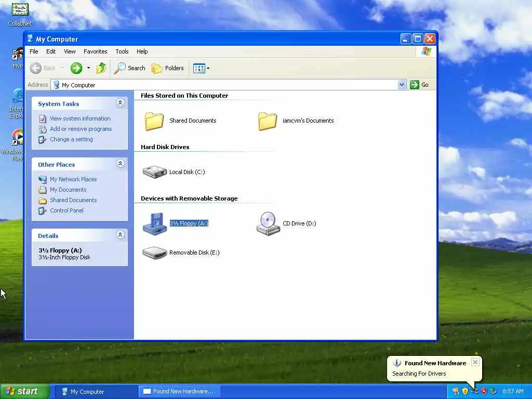Image resolution: width=532 pixels, height=399 pixels.
Task: Click the Found New Hardware balloon text
Action: tap(419, 374)
